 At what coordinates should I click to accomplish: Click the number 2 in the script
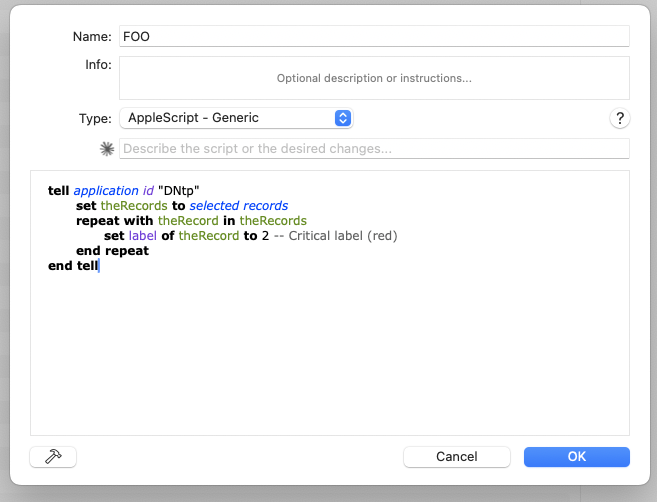[x=265, y=235]
